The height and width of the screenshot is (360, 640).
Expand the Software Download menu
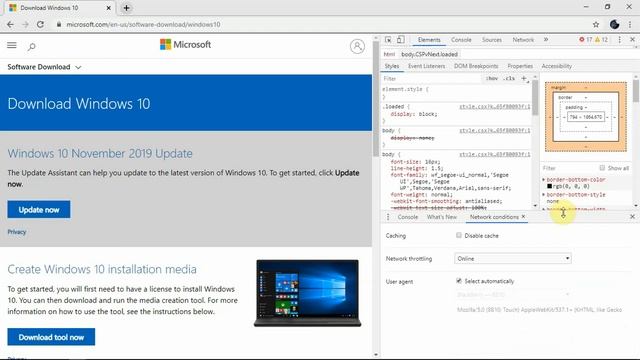coord(44,67)
